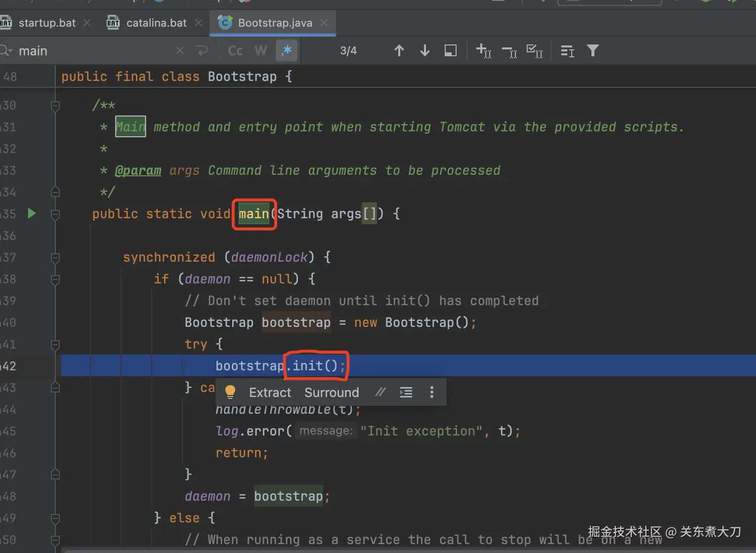Click 'daemon = bootstrap' assignment's bootstrap

(x=289, y=496)
